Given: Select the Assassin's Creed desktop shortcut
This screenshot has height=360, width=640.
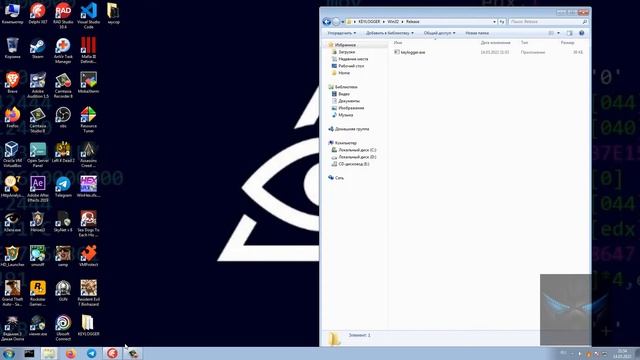Looking at the screenshot, I should (89, 154).
